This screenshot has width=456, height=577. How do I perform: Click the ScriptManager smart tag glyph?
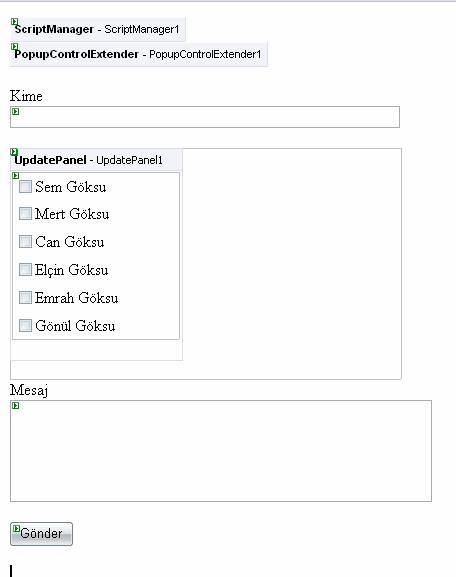pyautogui.click(x=14, y=22)
